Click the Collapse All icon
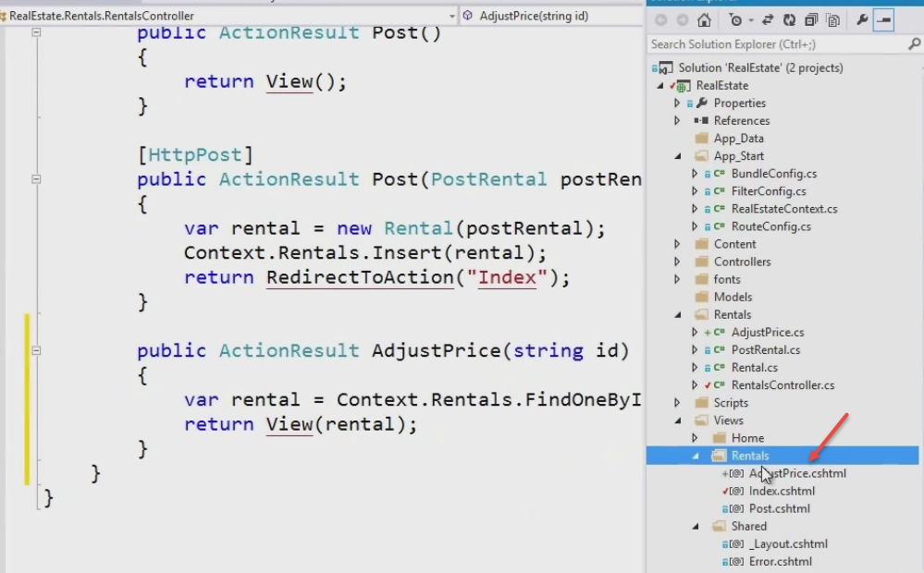924x573 pixels. click(811, 20)
